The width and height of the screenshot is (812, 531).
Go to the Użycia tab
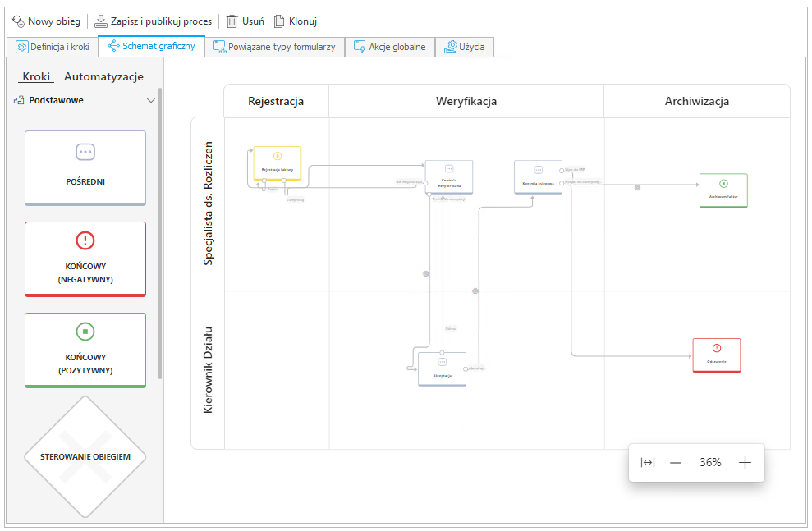coord(464,47)
